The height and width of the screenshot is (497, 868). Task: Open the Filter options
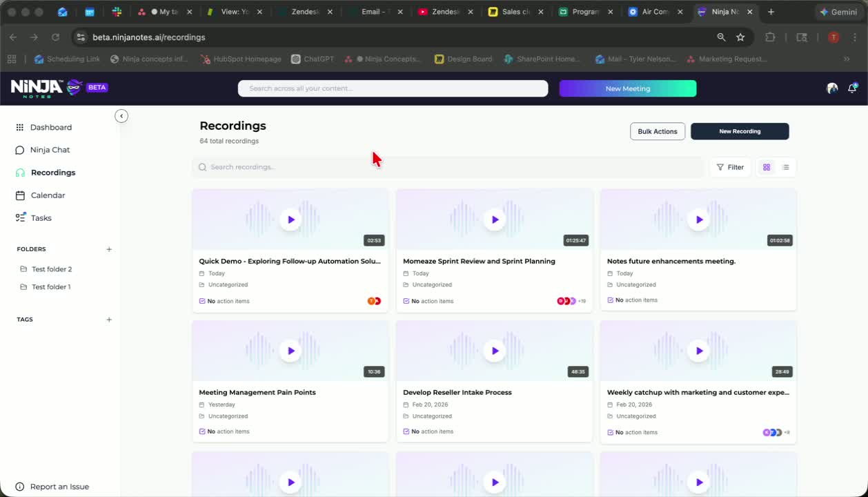pyautogui.click(x=730, y=167)
